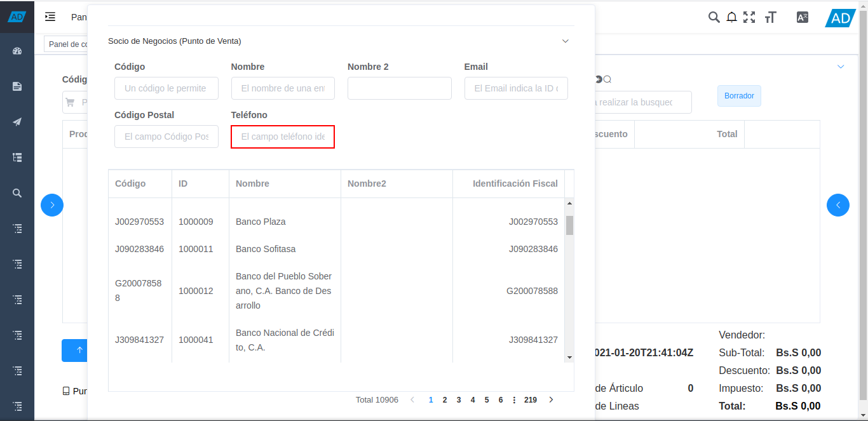Viewport: 868px width, 421px height.
Task: Select page 1 in pagination
Action: [x=431, y=400]
